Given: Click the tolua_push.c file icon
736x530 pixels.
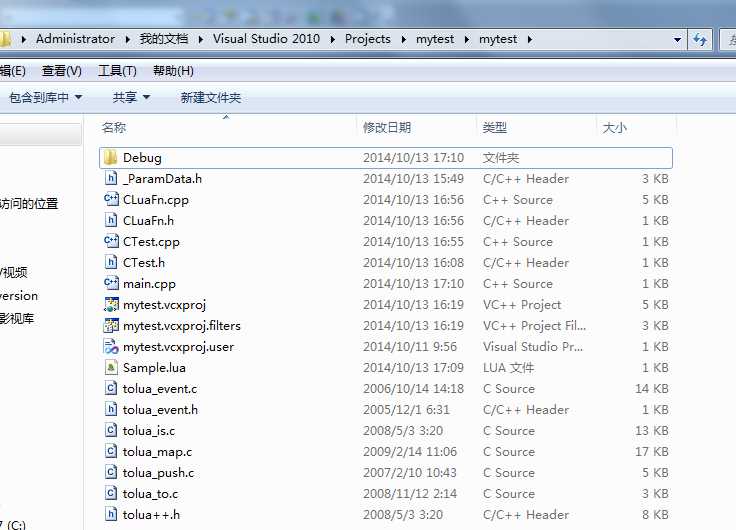Looking at the screenshot, I should (x=111, y=472).
